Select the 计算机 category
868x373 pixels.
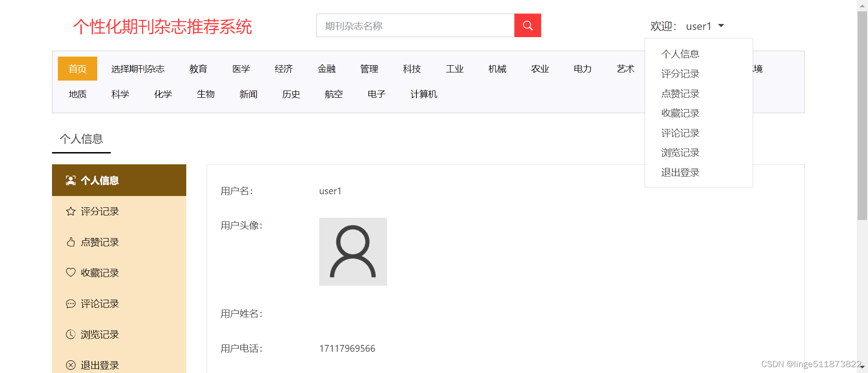tap(424, 94)
